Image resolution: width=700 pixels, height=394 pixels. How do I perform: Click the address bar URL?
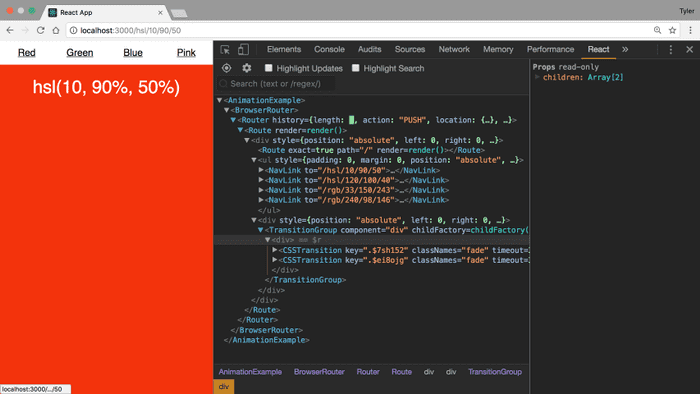[x=130, y=30]
